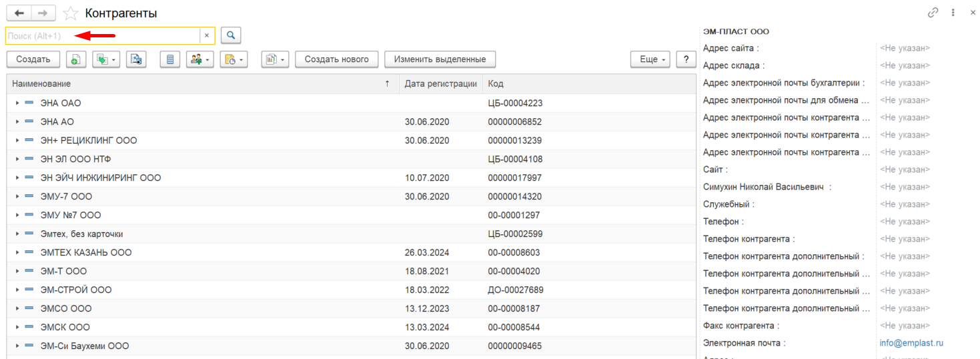Open help with the question mark button
The height and width of the screenshot is (359, 980).
686,59
